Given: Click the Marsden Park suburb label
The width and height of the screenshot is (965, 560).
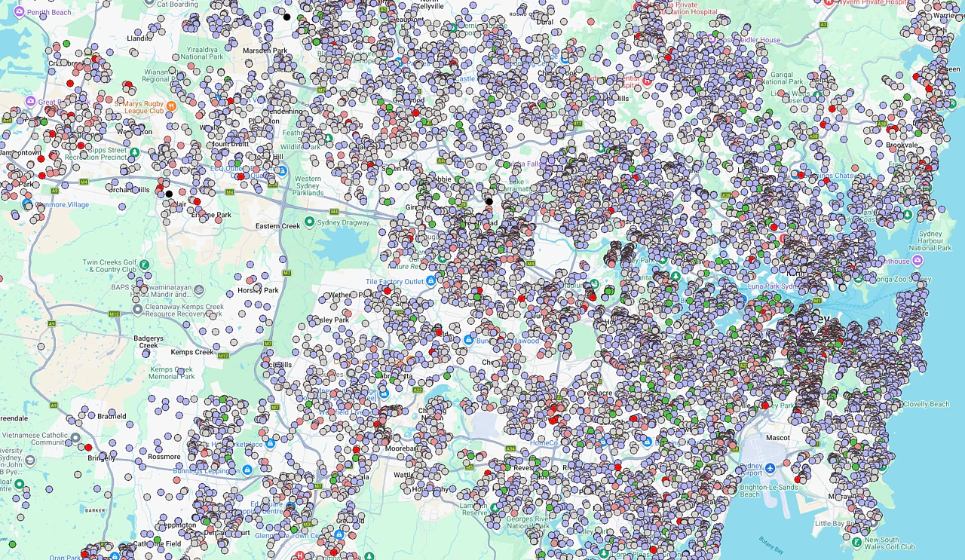Looking at the screenshot, I should 265,50.
